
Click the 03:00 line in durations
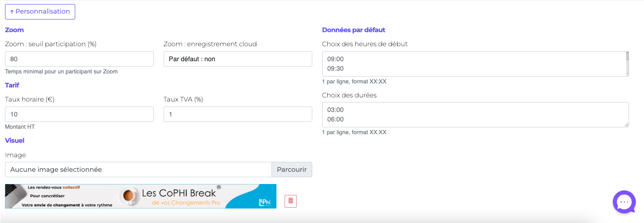[336, 110]
